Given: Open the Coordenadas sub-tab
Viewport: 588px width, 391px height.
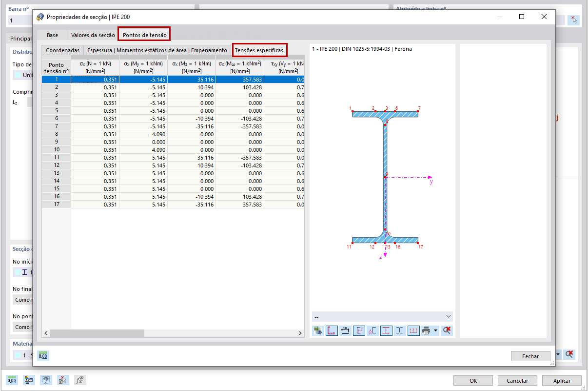Looking at the screenshot, I should tap(62, 50).
